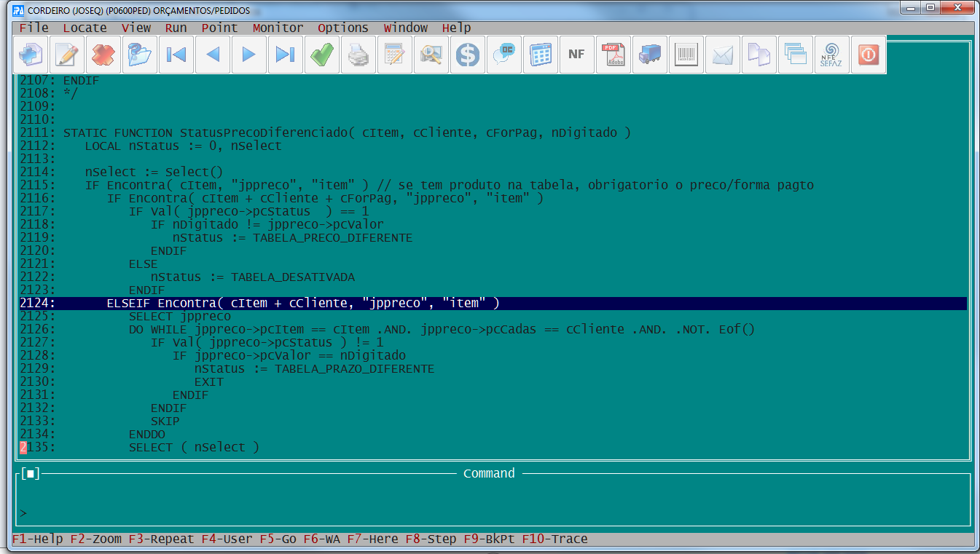
Task: Click the red X delete icon
Action: click(x=103, y=55)
